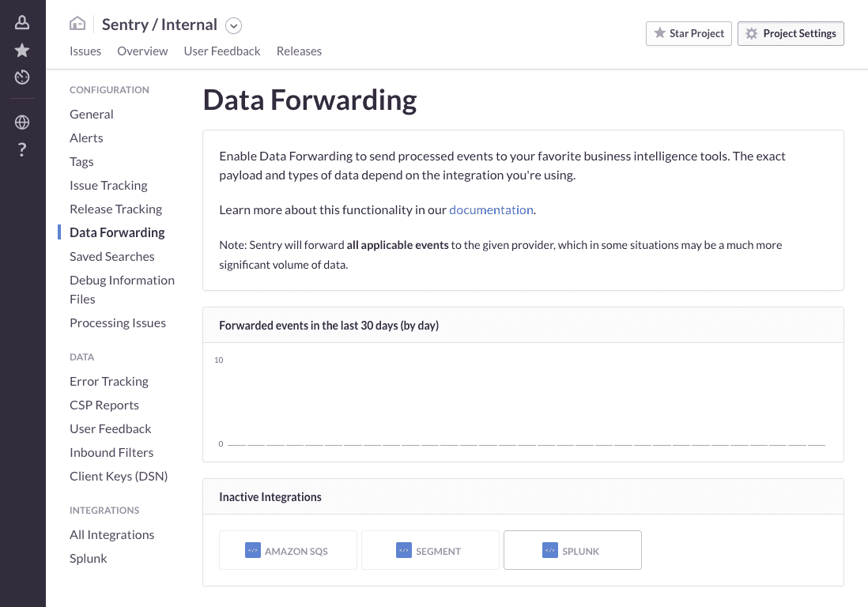The image size is (868, 607).
Task: Switch to the Releases tab
Action: pos(299,51)
